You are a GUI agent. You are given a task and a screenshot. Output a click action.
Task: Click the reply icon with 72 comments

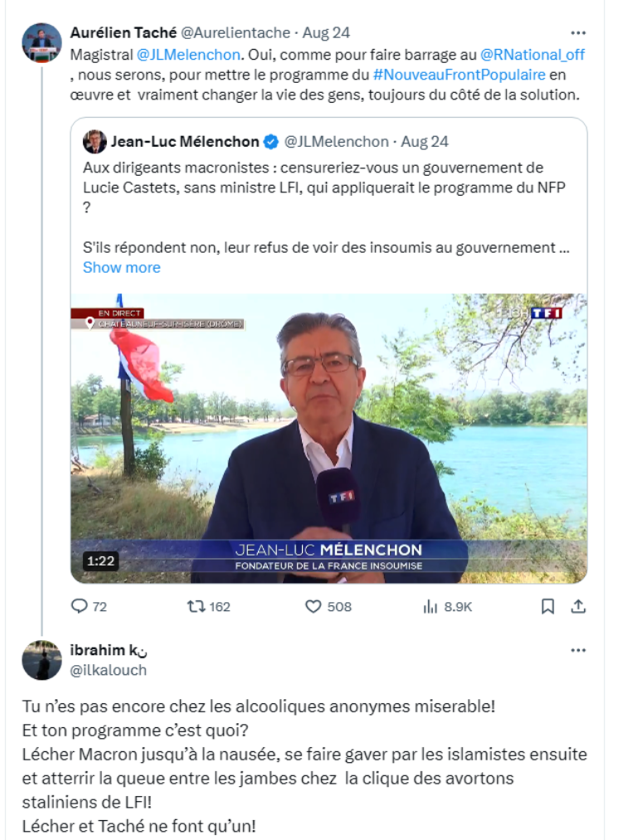point(80,606)
